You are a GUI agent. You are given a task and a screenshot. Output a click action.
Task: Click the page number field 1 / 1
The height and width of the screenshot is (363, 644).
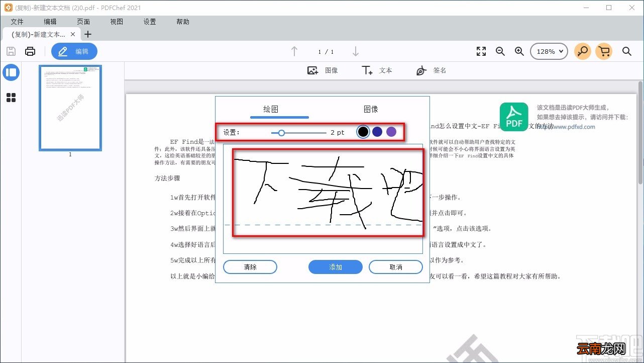click(326, 52)
